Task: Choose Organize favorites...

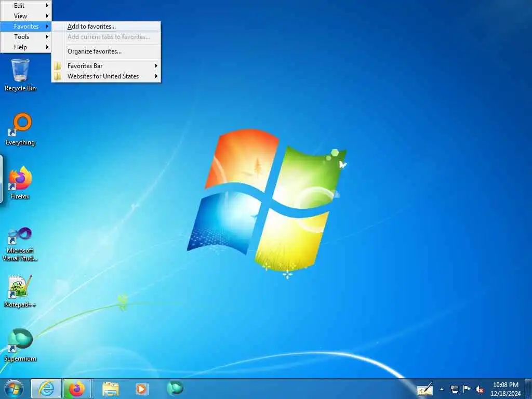Action: click(106, 51)
